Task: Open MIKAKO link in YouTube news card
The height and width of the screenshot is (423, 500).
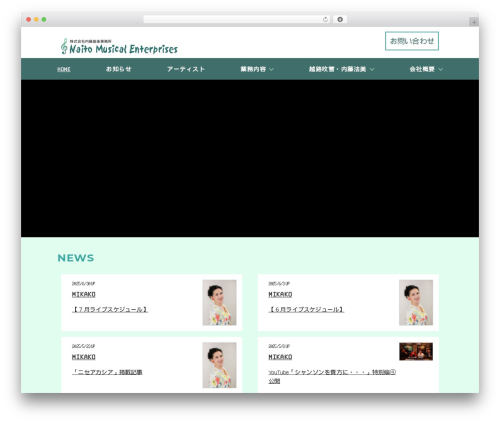Action: pyautogui.click(x=280, y=357)
